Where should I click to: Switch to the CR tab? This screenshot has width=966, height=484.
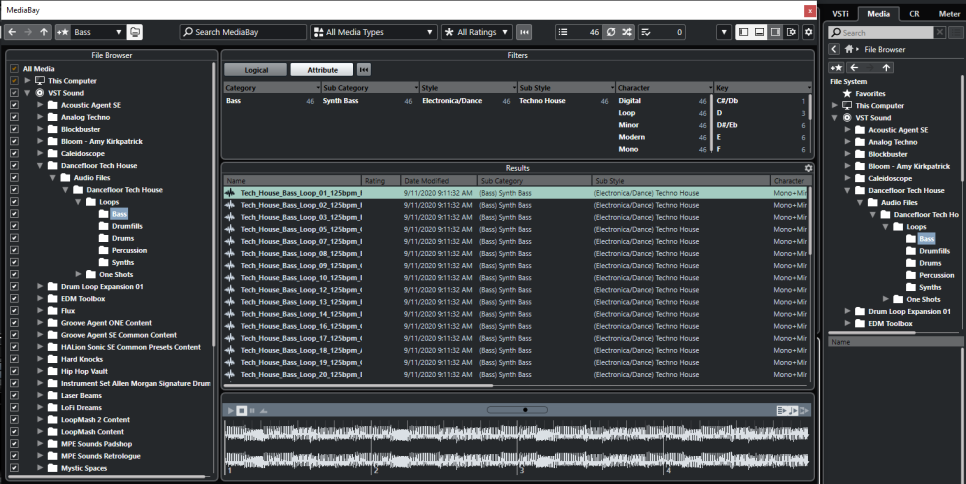(914, 14)
